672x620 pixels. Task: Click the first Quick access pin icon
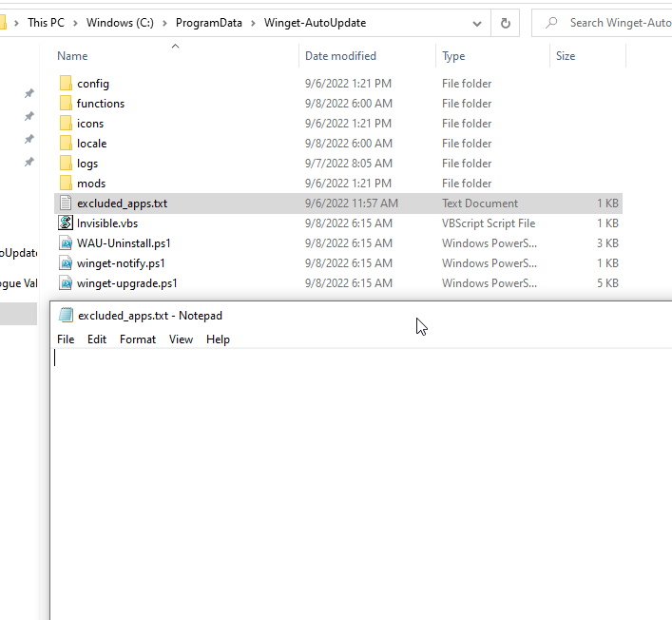tap(29, 93)
